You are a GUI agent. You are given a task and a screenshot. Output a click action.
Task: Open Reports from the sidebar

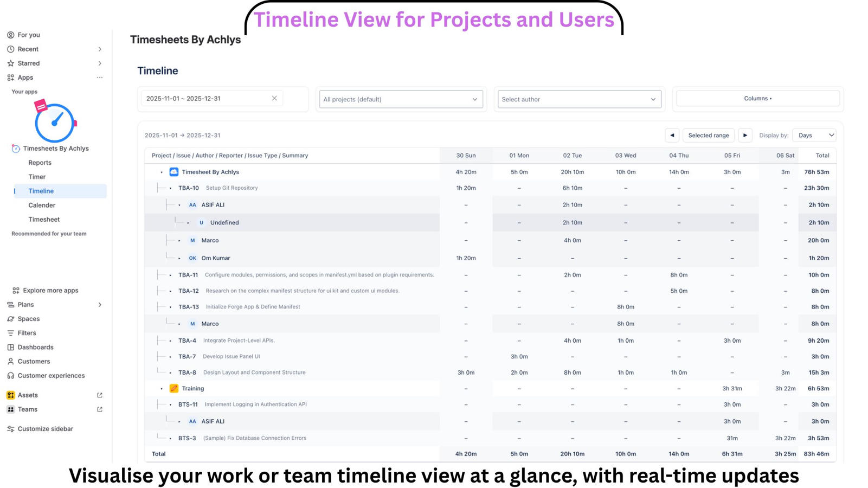(x=40, y=162)
